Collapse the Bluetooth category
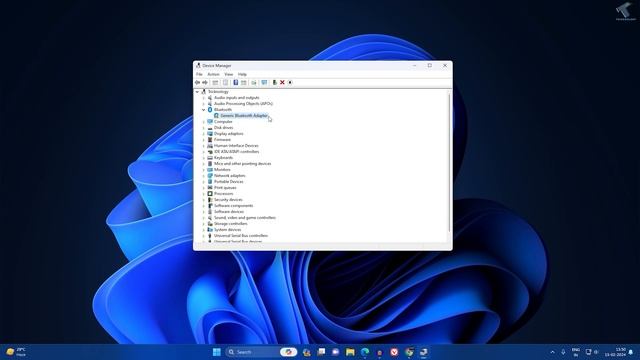Image resolution: width=640 pixels, height=360 pixels. pos(204,110)
